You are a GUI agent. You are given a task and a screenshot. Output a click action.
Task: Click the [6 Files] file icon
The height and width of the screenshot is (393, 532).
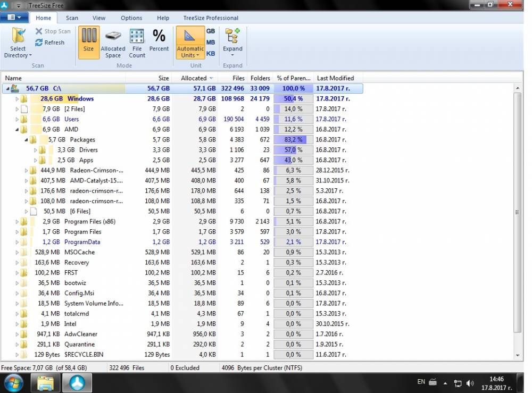33,211
